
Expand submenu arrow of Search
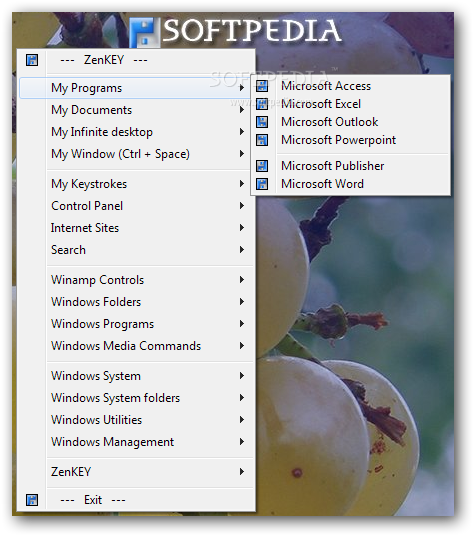242,250
